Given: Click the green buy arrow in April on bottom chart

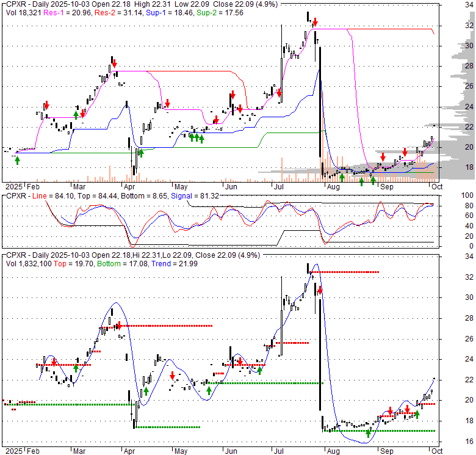Looking at the screenshot, I should [x=146, y=391].
